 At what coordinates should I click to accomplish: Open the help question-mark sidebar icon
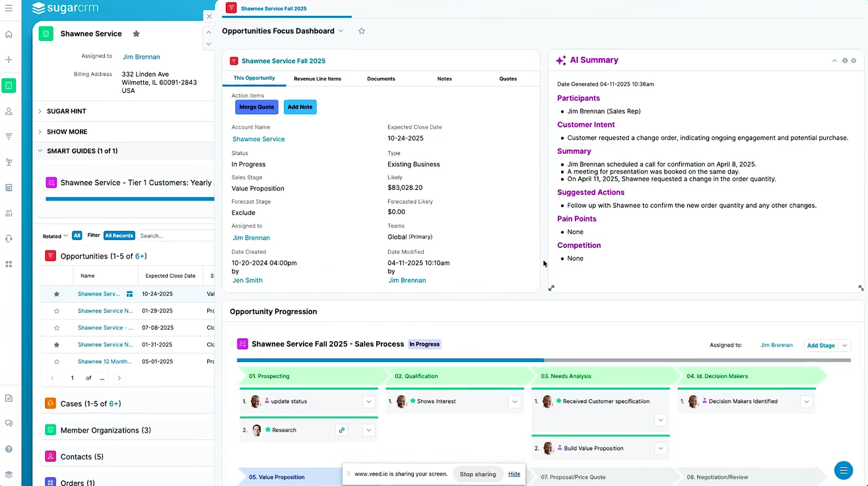[9, 449]
